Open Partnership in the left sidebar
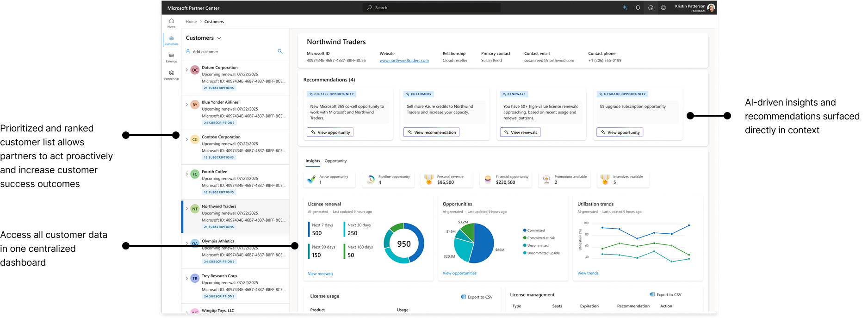 coord(171,75)
